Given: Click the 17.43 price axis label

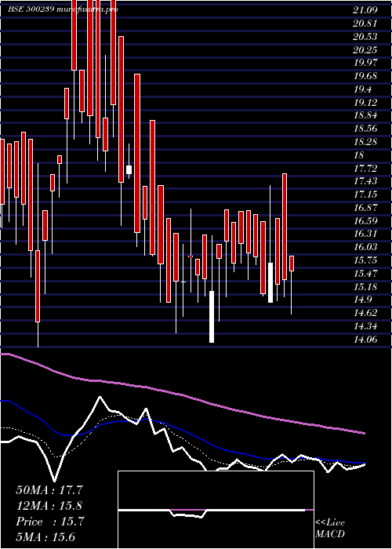Looking at the screenshot, I should tap(365, 181).
